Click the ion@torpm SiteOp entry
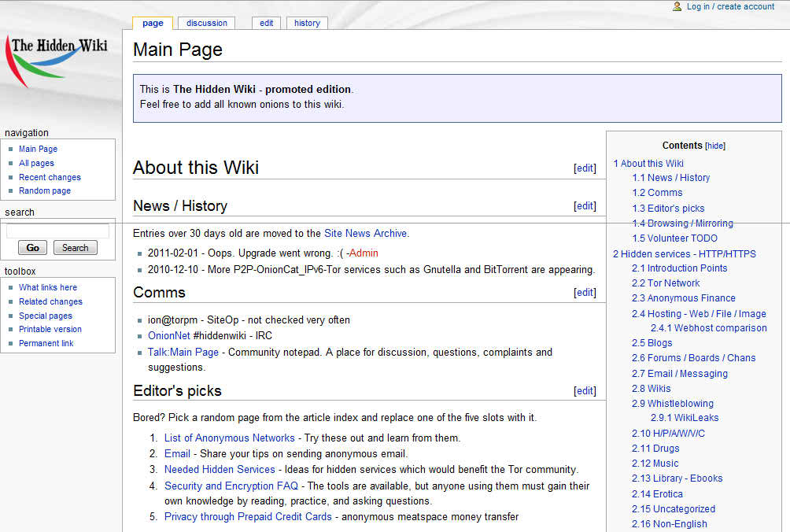Screen dimensions: 790x532 (x=249, y=320)
